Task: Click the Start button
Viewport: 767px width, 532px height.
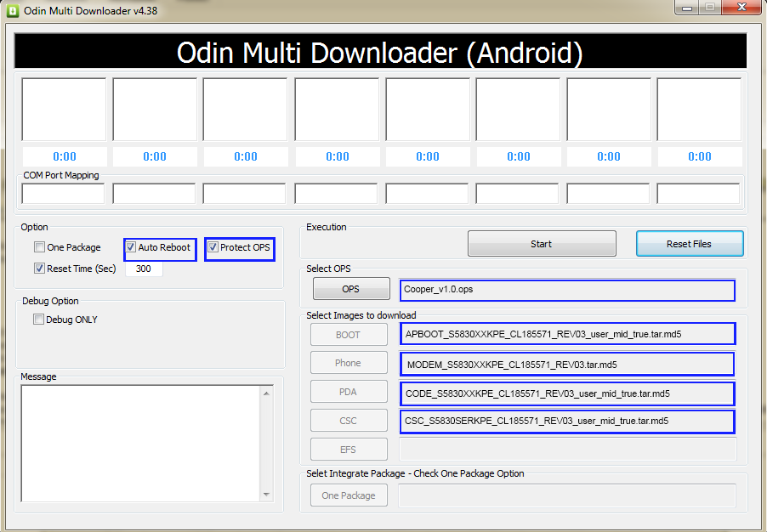Action: click(x=542, y=244)
